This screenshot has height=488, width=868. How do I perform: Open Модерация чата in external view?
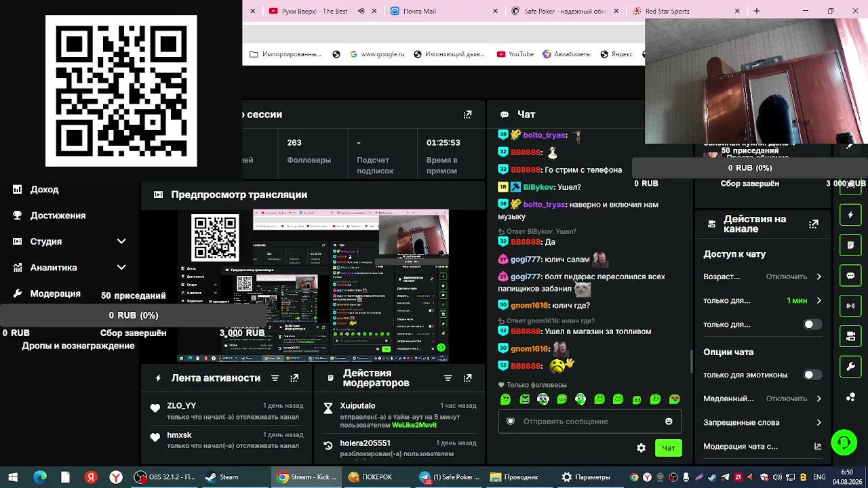click(x=818, y=447)
